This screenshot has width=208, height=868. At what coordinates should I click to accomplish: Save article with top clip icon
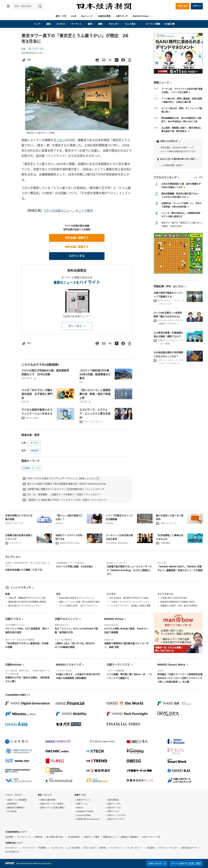point(24,60)
